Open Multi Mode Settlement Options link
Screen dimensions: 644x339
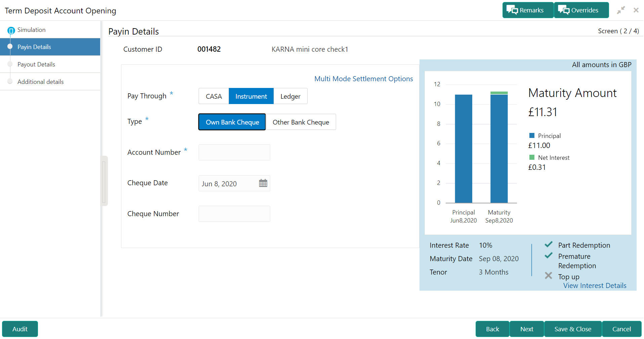click(364, 79)
